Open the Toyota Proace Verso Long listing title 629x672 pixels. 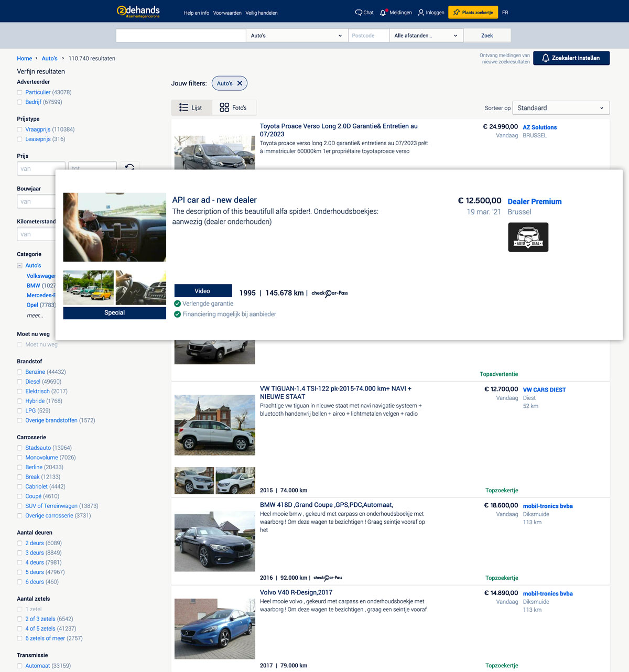339,130
